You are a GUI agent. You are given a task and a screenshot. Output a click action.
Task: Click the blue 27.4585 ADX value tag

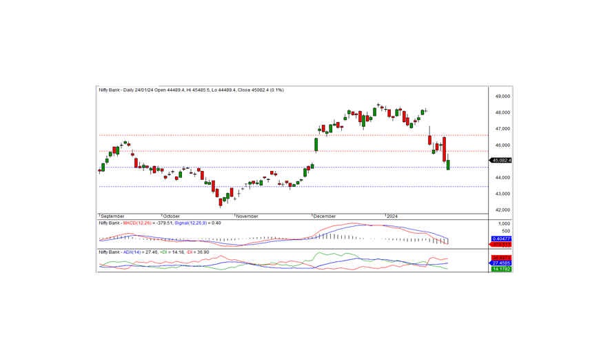click(x=500, y=263)
